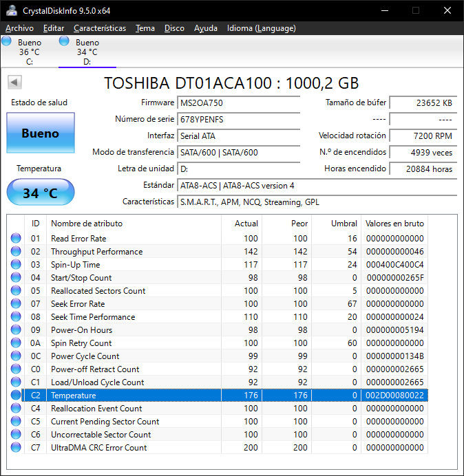Click the power-on count field 4939 veces
This screenshot has width=464, height=476.
[x=423, y=152]
